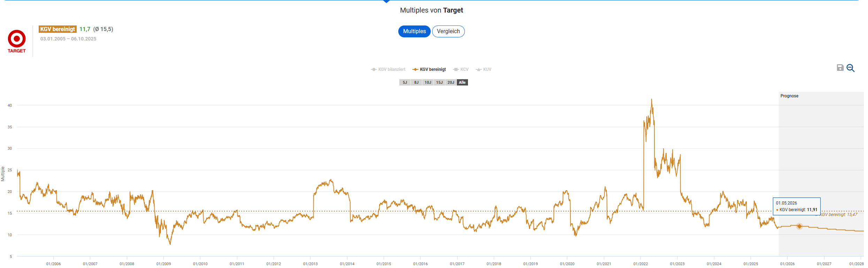Click the zoom out magnifier icon
Viewport: 868px width, 268px height.
pos(851,68)
